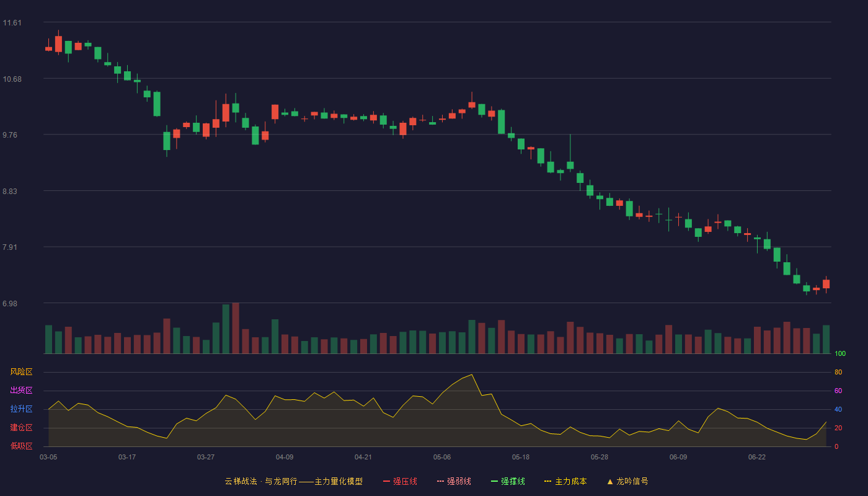Click the 05-06 date label
868x496 pixels.
point(442,457)
